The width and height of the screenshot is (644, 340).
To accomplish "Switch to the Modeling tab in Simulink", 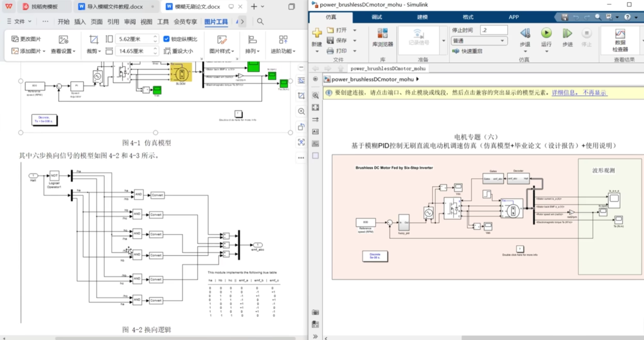I will [x=422, y=17].
